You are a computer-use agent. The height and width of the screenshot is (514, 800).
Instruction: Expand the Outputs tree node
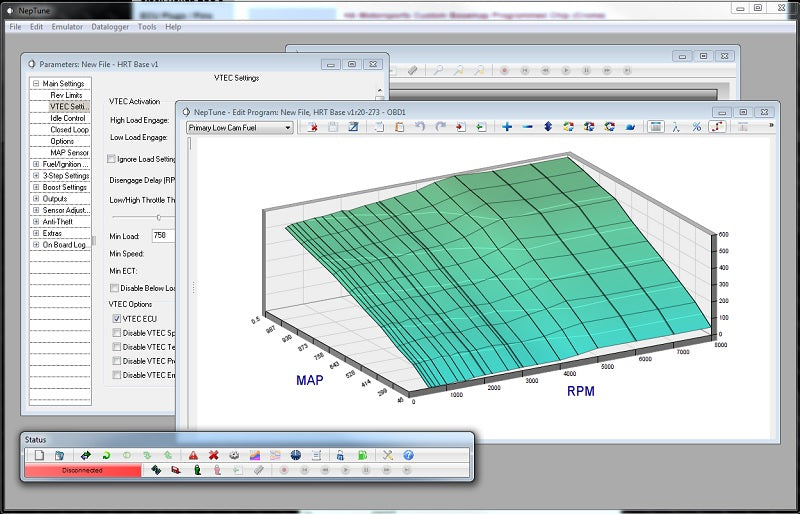(36, 199)
